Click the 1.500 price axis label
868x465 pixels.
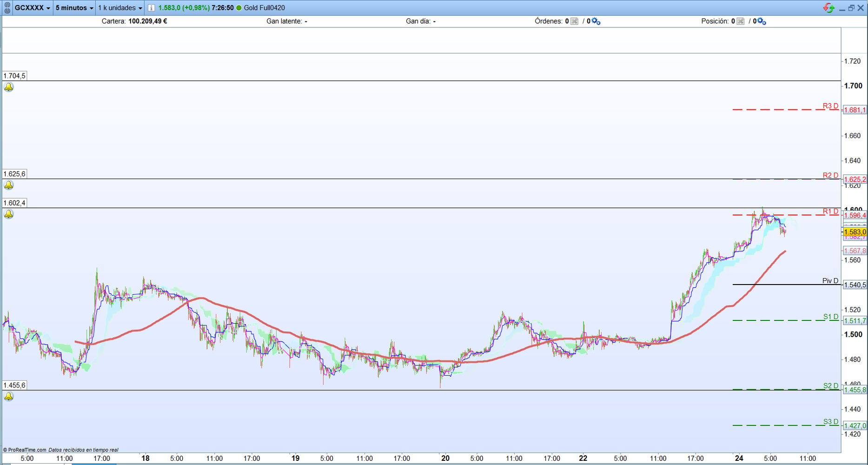click(x=853, y=335)
